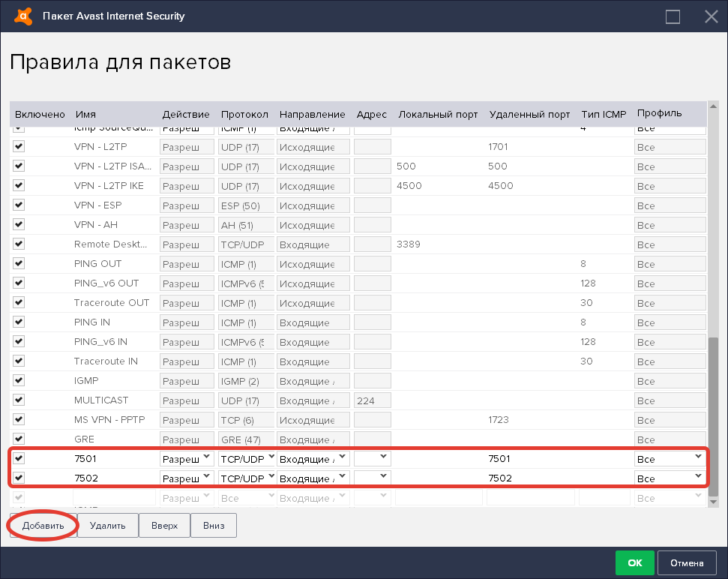The image size is (728, 579).
Task: Click the Отмена cancel button
Action: tap(687, 562)
